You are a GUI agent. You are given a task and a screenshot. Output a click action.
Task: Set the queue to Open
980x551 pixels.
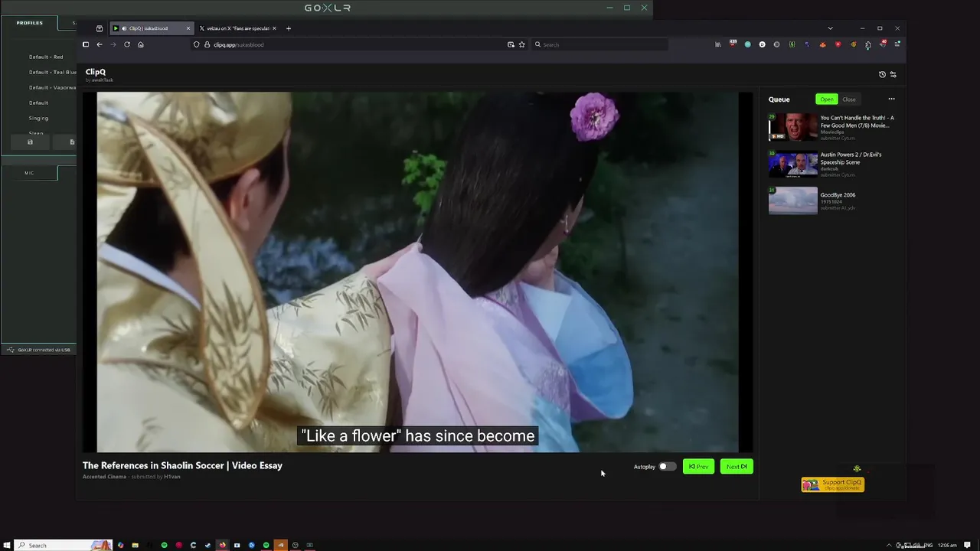coord(827,99)
